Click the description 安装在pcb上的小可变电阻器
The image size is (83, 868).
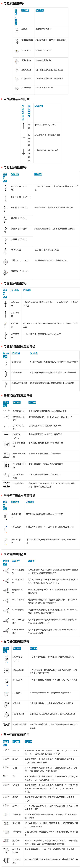[47, 250]
